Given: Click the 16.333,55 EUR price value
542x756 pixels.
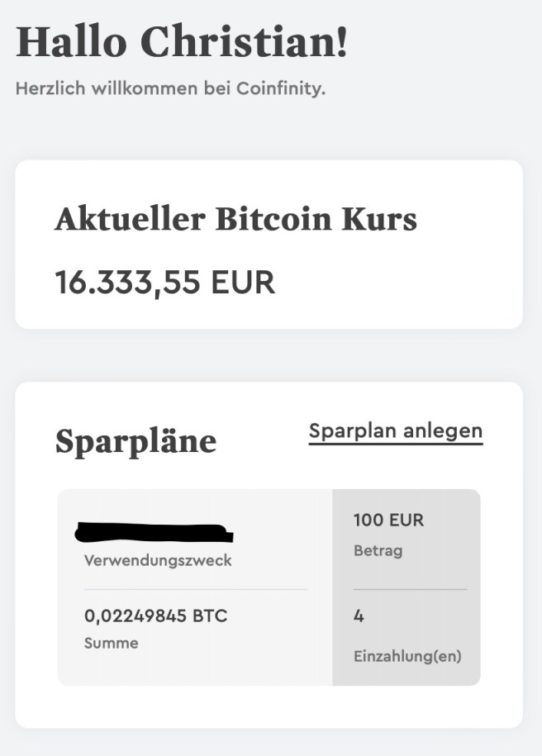Looking at the screenshot, I should [x=164, y=283].
